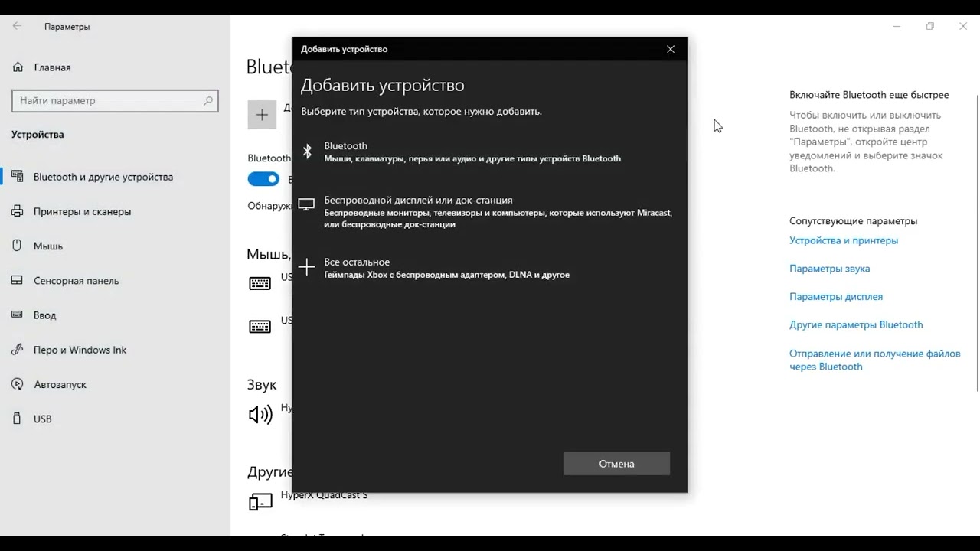Toggle the Bluetooth switch off

(263, 179)
